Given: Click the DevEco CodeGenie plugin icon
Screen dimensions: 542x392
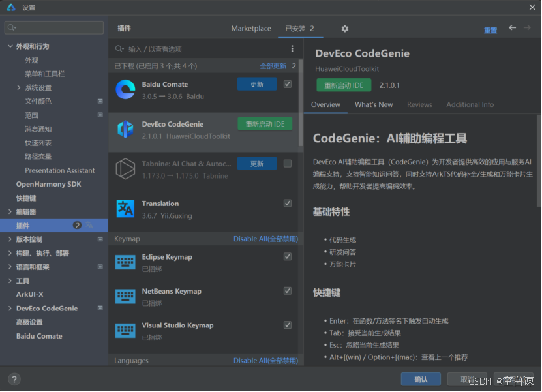Looking at the screenshot, I should tap(125, 129).
